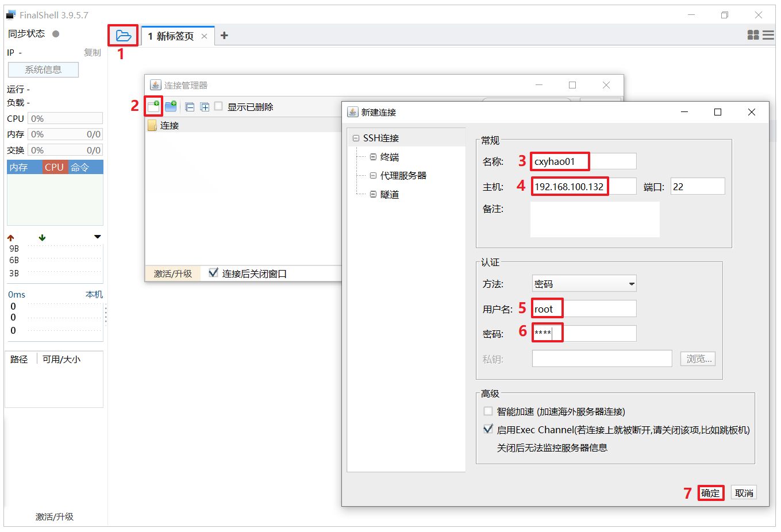Open the hamburger main menu

[768, 35]
